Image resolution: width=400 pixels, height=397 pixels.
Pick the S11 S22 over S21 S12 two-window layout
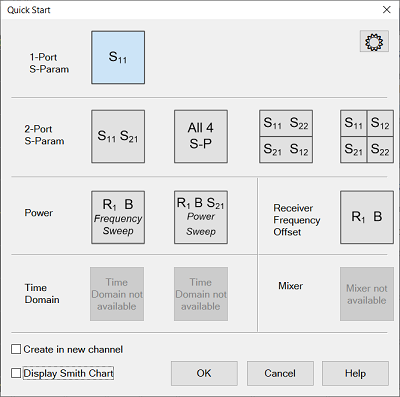pyautogui.click(x=286, y=137)
